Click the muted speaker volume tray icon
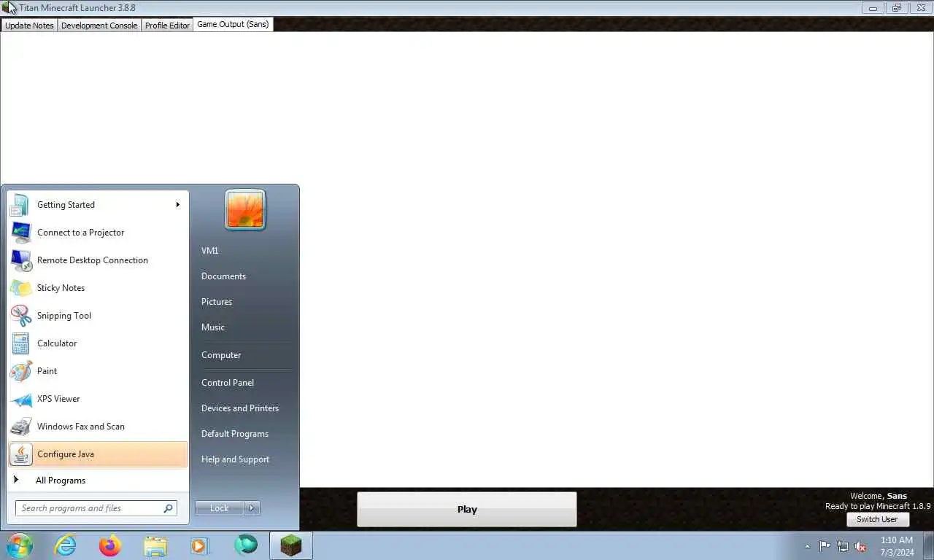The width and height of the screenshot is (934, 560). (861, 546)
